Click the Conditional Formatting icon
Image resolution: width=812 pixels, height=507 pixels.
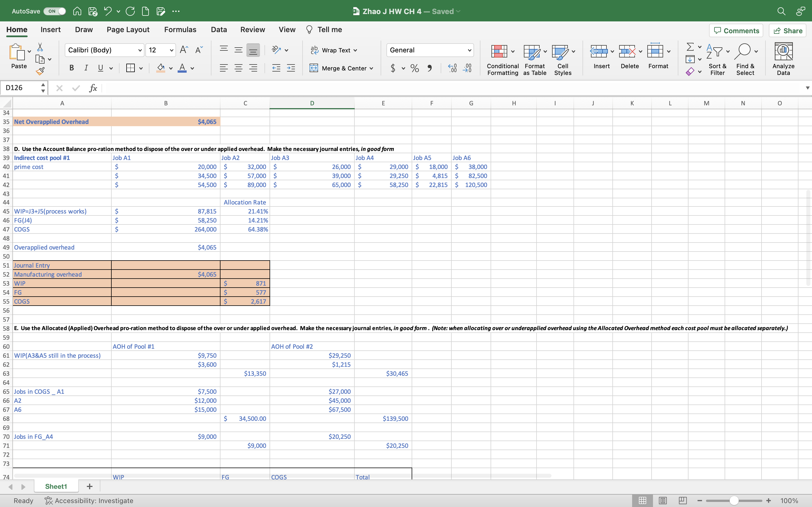[499, 51]
